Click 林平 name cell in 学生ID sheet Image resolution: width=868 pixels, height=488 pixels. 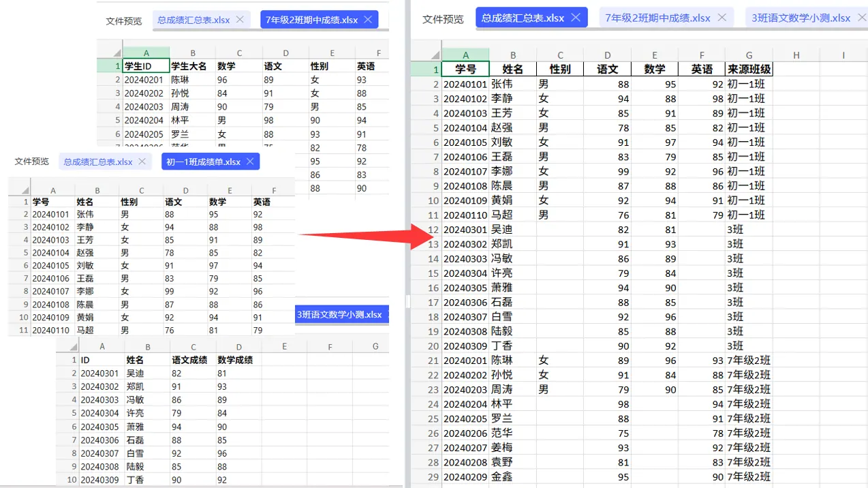tap(193, 121)
